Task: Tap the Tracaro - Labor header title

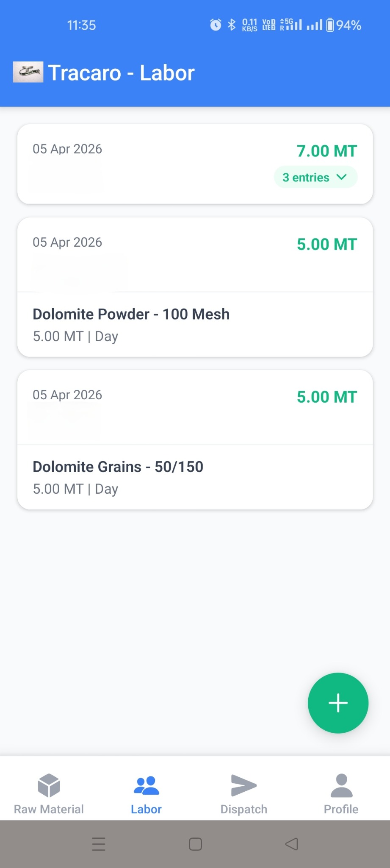Action: (121, 73)
